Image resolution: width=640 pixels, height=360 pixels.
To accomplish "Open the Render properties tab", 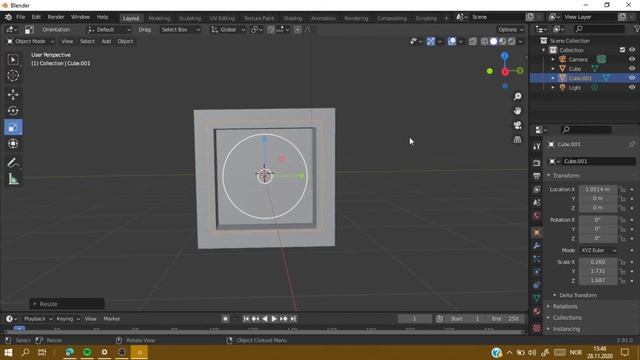I will (536, 163).
